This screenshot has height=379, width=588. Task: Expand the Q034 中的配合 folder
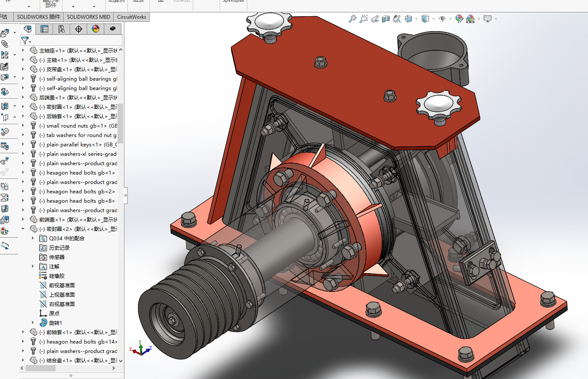point(33,238)
